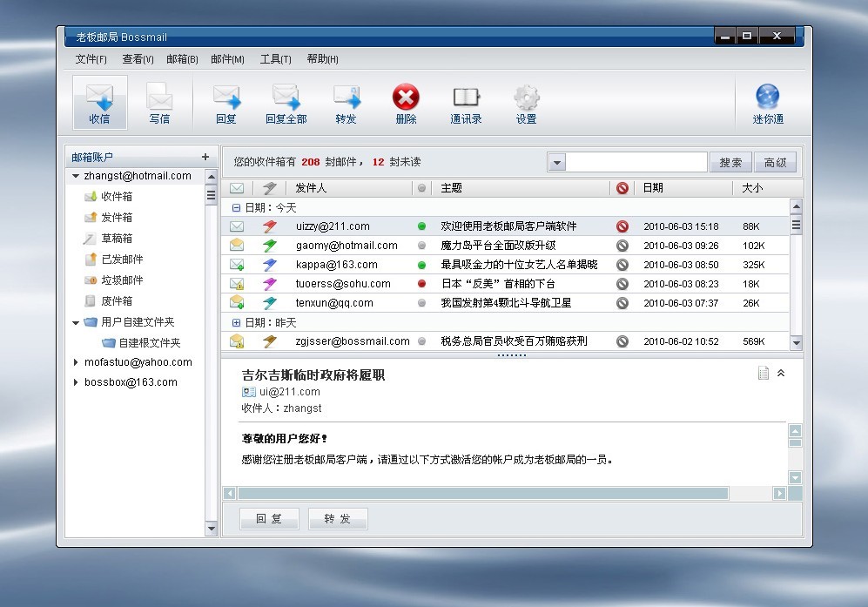Click envelope icon of zgjsser@bossmail.com row
Image resolution: width=868 pixels, height=607 pixels.
point(237,341)
